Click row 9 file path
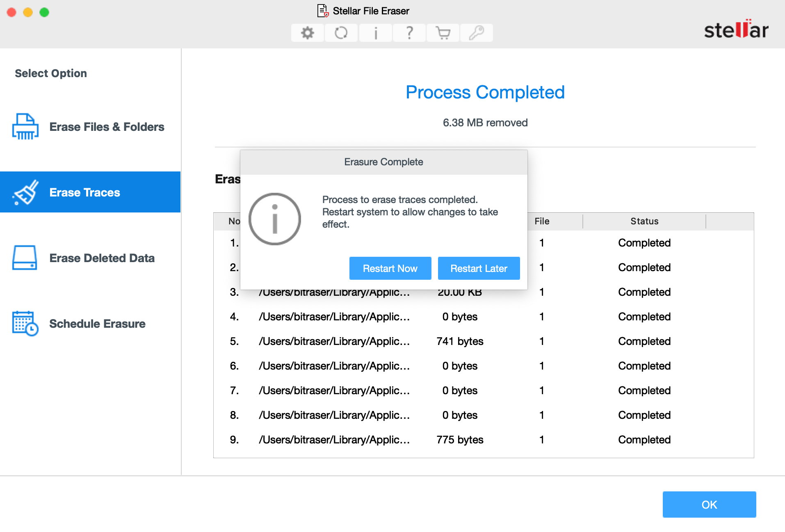785x532 pixels. click(x=334, y=440)
